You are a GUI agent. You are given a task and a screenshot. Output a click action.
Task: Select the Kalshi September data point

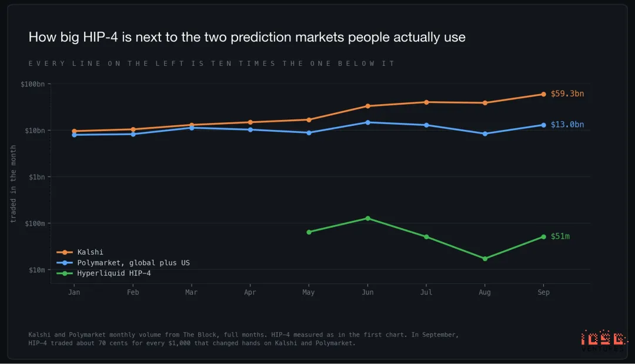pyautogui.click(x=543, y=94)
